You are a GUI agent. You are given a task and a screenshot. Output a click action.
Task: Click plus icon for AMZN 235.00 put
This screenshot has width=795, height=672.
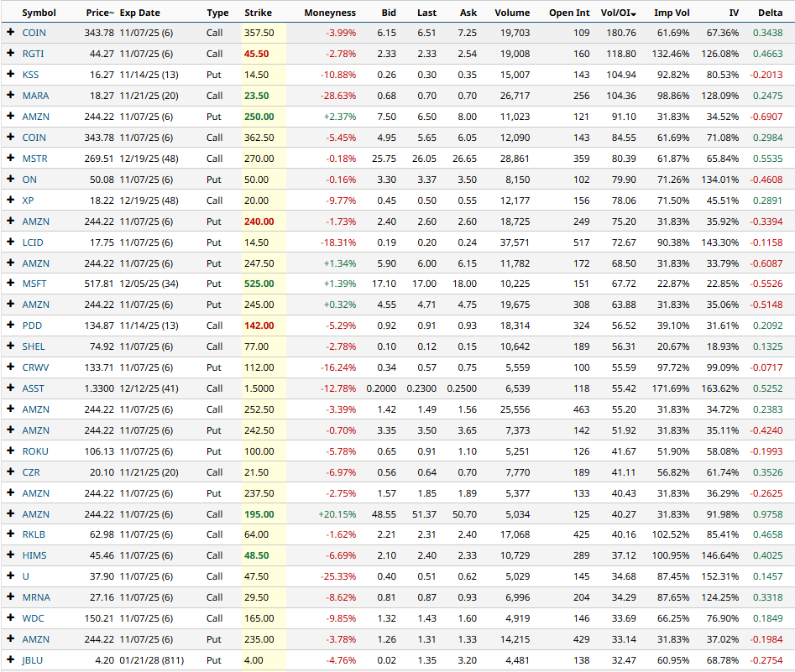10,638
